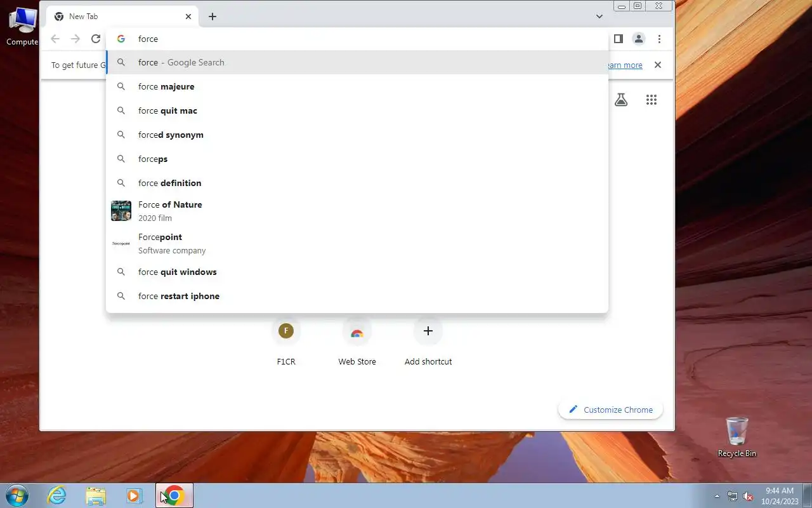Reload the page with refresh icon
The image size is (812, 508).
(96, 39)
